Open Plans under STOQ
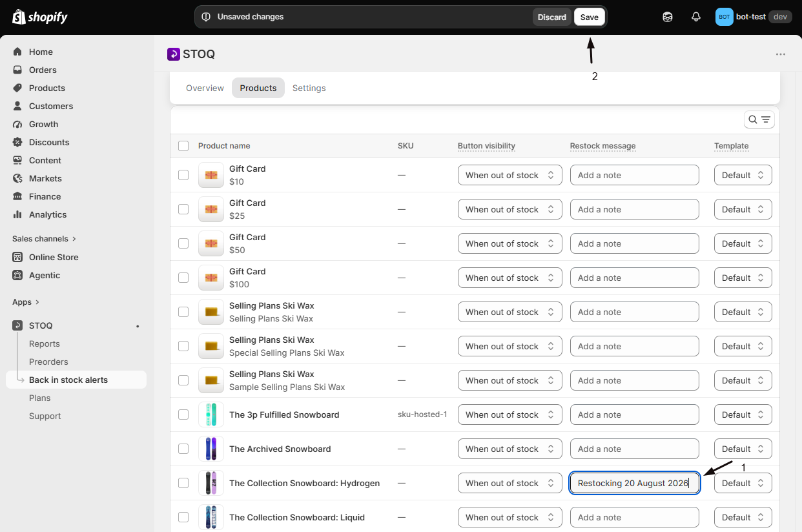The height and width of the screenshot is (532, 802). click(x=39, y=398)
